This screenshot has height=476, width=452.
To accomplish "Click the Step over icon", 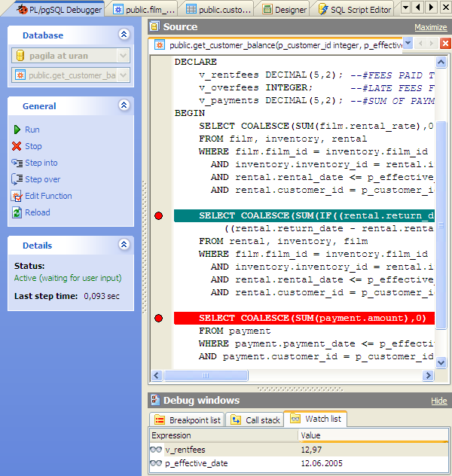I will pyautogui.click(x=17, y=179).
